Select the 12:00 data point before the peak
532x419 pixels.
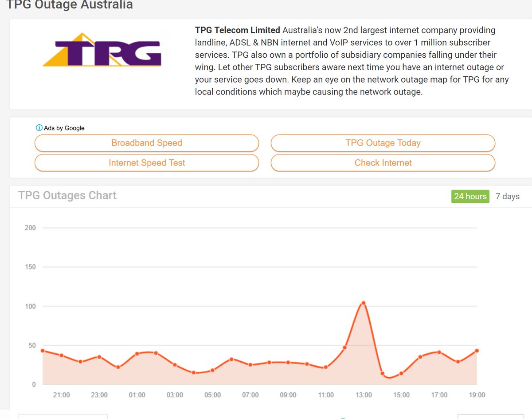(344, 348)
